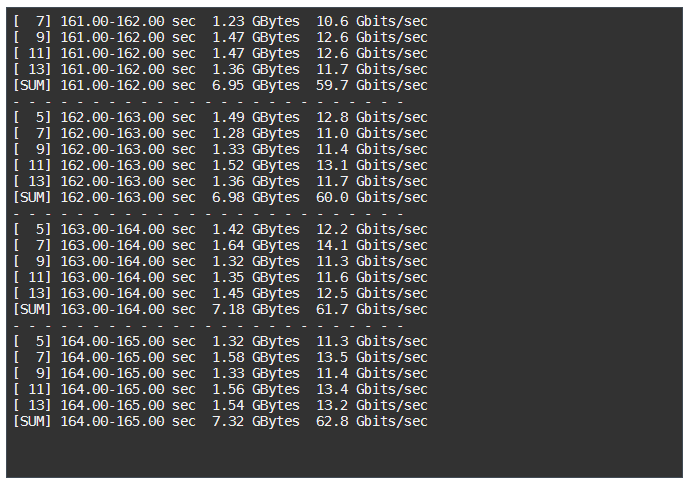Click the "[SUM]" label of the 164.00-165.00 row

(32, 421)
